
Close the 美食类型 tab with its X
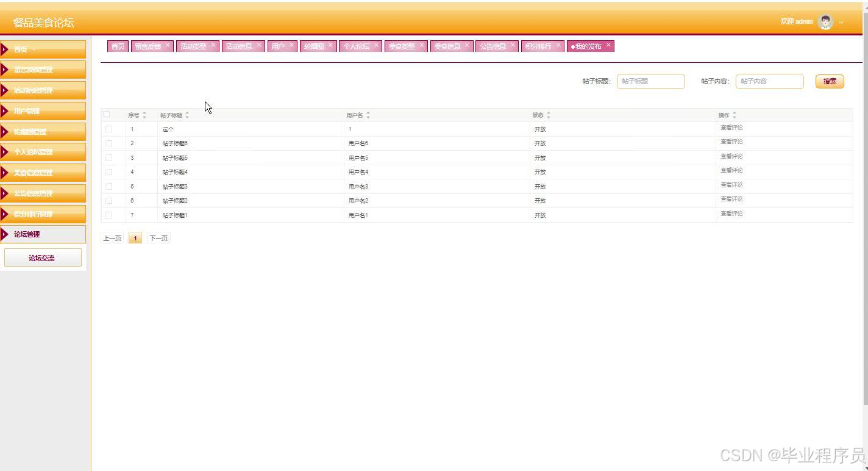pyautogui.click(x=421, y=45)
